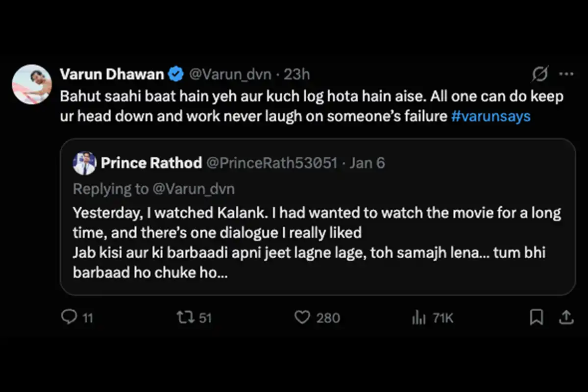Click the Grok slashed-circle icon
The height and width of the screenshot is (392, 588).
(x=539, y=73)
